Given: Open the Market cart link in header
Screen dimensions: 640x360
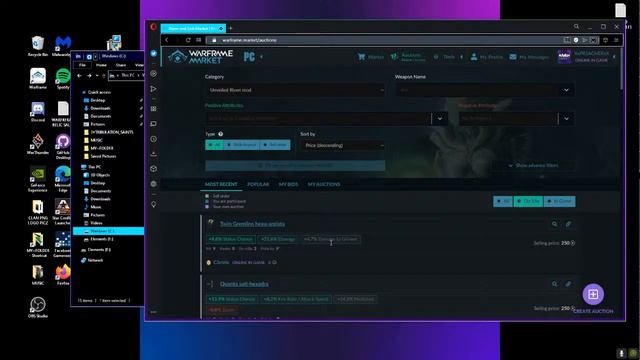Looking at the screenshot, I should 371,57.
